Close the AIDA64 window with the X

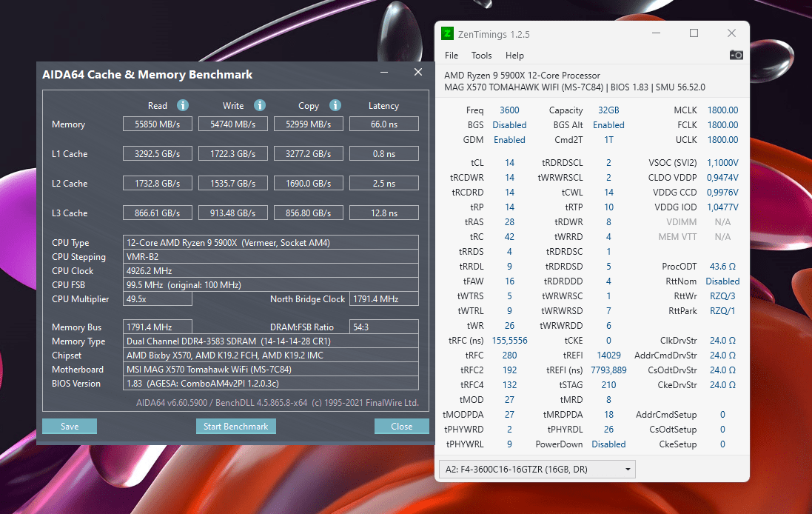point(418,72)
